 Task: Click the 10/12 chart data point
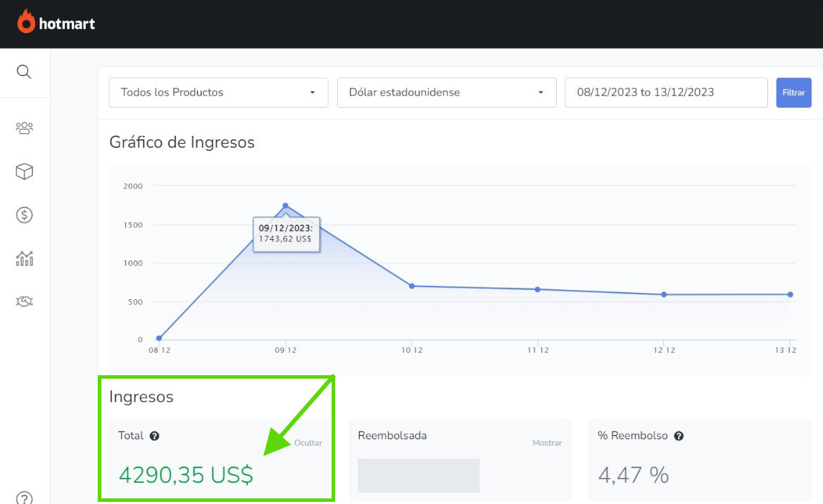tap(412, 286)
